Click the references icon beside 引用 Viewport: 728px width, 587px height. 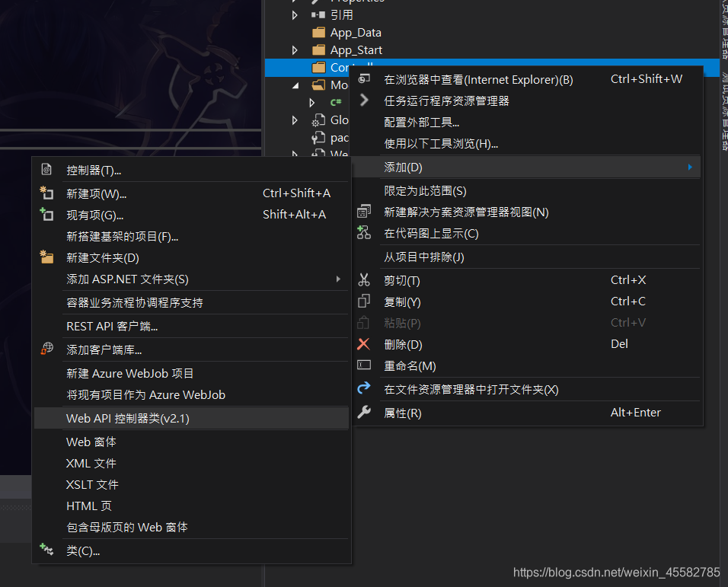coord(318,15)
